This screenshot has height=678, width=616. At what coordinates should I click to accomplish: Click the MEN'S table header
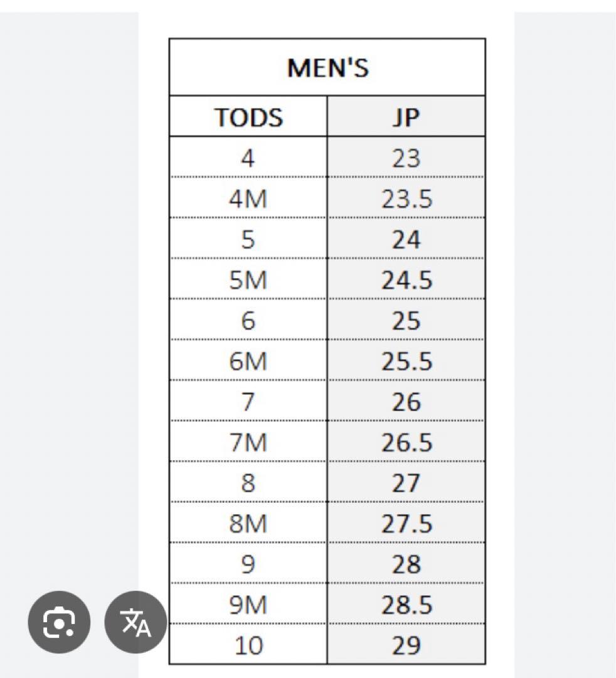pos(327,68)
